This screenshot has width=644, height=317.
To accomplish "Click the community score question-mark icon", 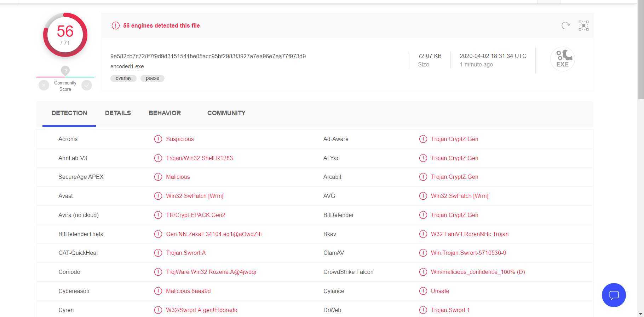I will click(65, 71).
